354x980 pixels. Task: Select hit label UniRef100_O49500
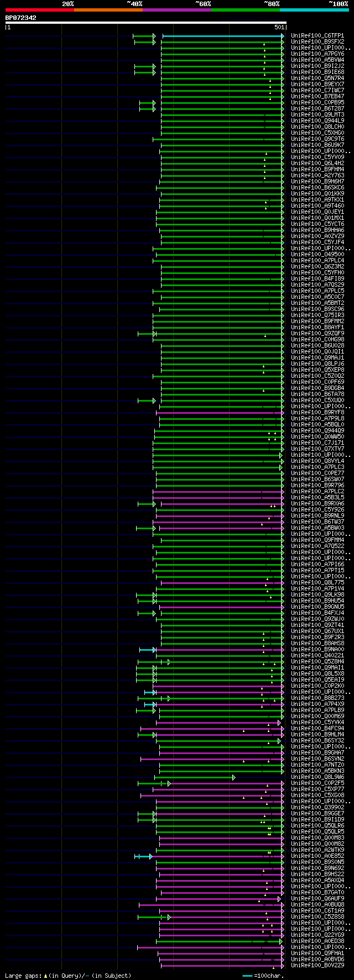(x=317, y=254)
